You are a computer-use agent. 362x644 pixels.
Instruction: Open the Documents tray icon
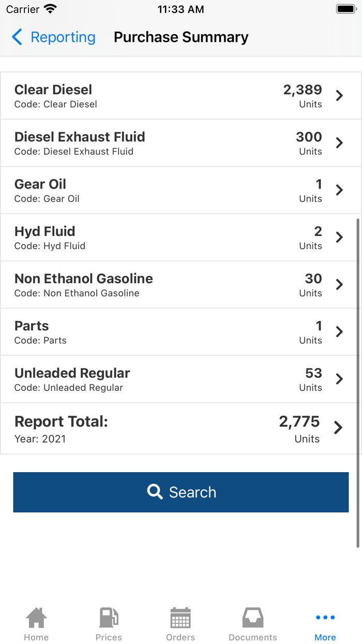click(253, 618)
